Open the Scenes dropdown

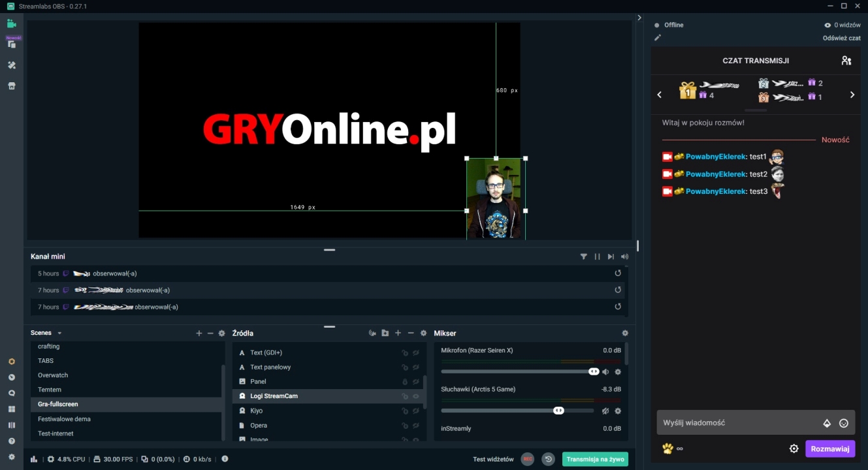[x=59, y=333]
